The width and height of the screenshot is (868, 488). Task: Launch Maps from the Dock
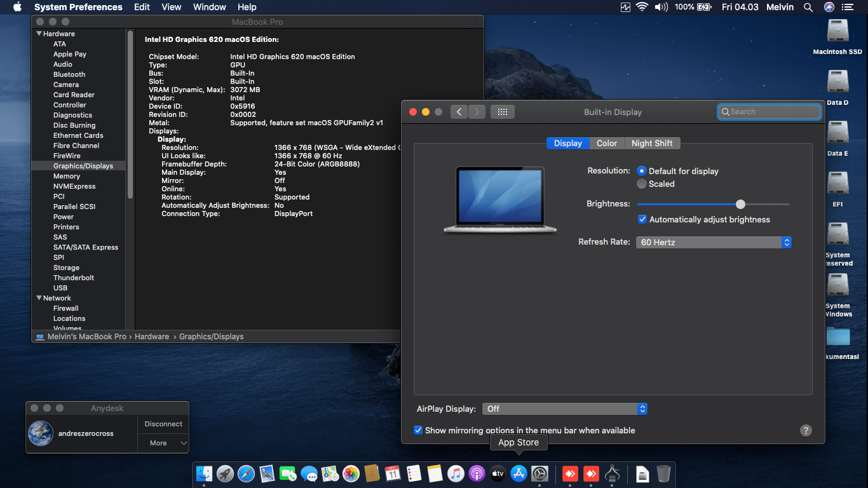[330, 473]
